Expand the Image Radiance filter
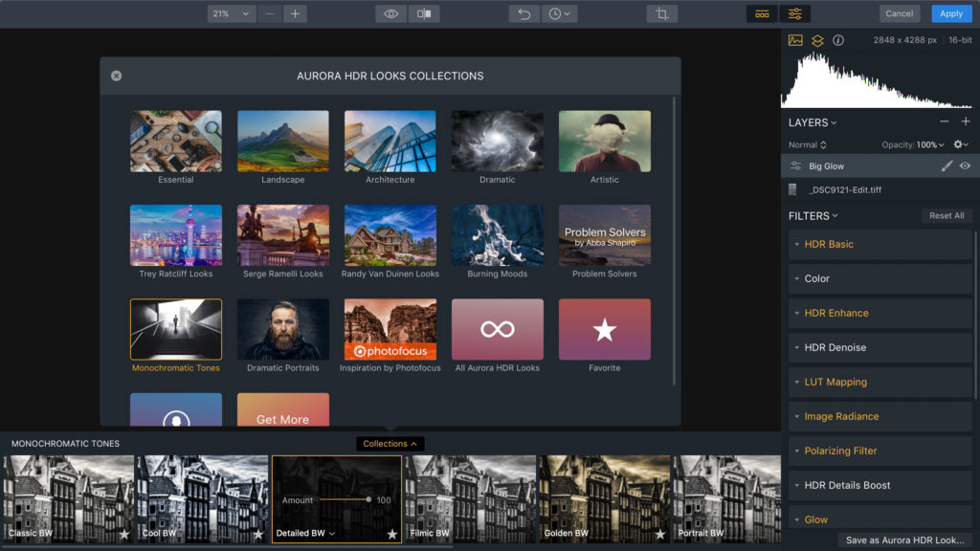This screenshot has height=551, width=980. click(880, 416)
